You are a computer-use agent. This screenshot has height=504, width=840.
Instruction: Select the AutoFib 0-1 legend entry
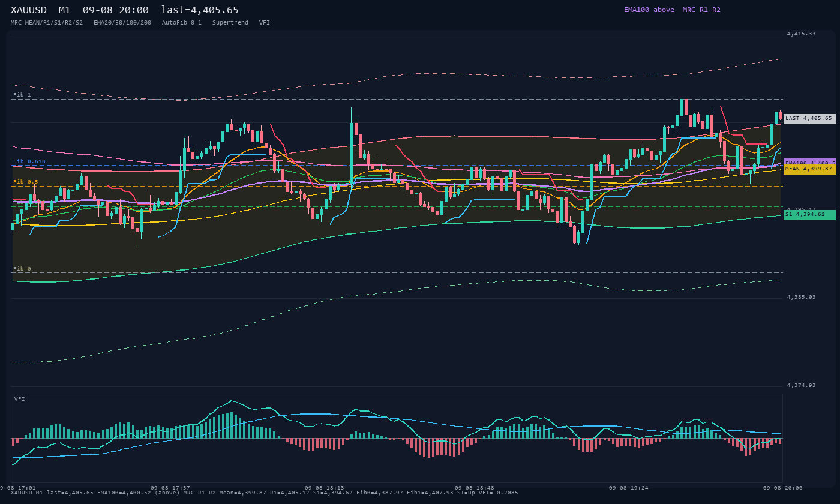(x=182, y=22)
